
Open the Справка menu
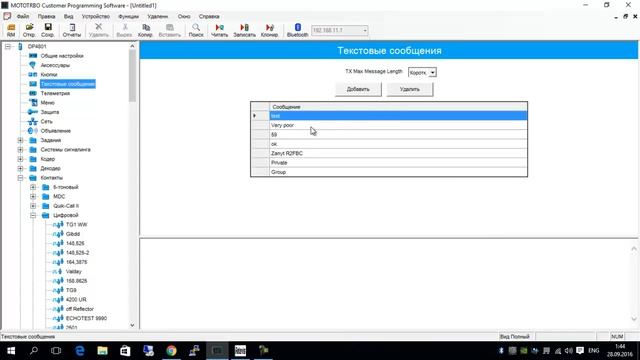pos(209,17)
